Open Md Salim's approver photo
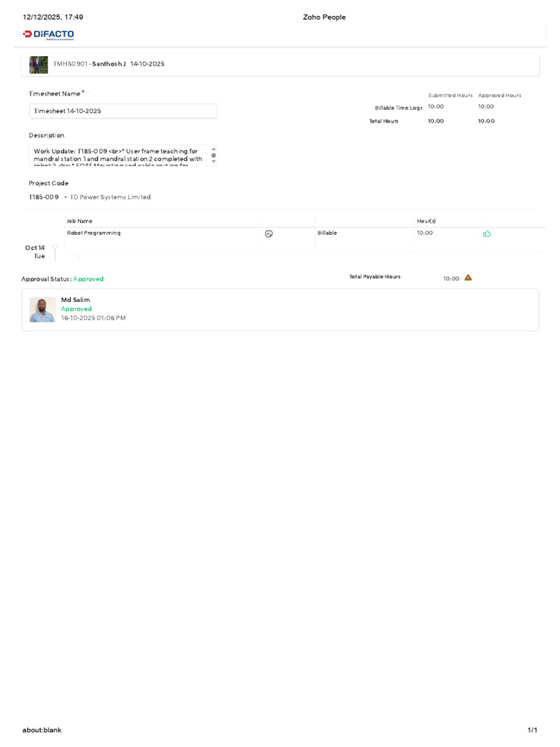Image resolution: width=560 pixels, height=747 pixels. point(42,309)
